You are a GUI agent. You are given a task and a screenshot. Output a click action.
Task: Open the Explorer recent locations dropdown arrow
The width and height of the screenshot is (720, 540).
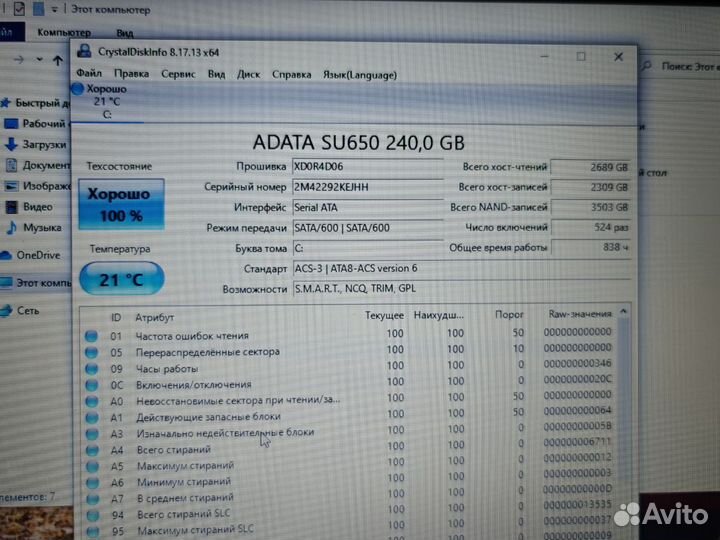tap(39, 60)
